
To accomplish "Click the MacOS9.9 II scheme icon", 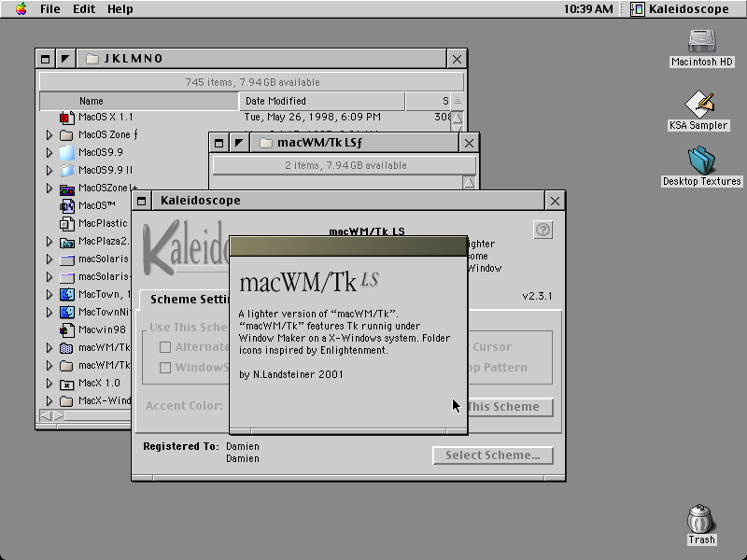I will point(66,170).
